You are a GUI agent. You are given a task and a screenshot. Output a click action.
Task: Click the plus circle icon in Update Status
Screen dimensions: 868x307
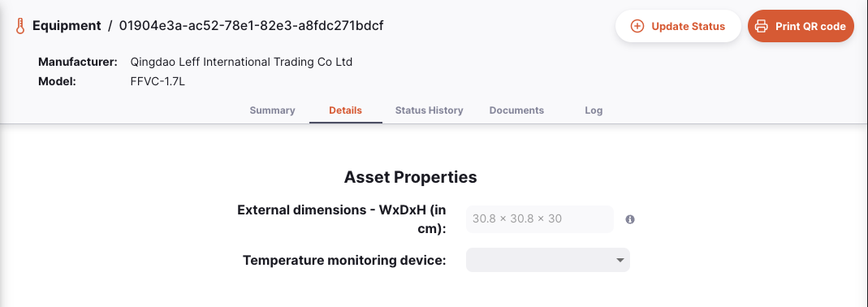pyautogui.click(x=637, y=26)
